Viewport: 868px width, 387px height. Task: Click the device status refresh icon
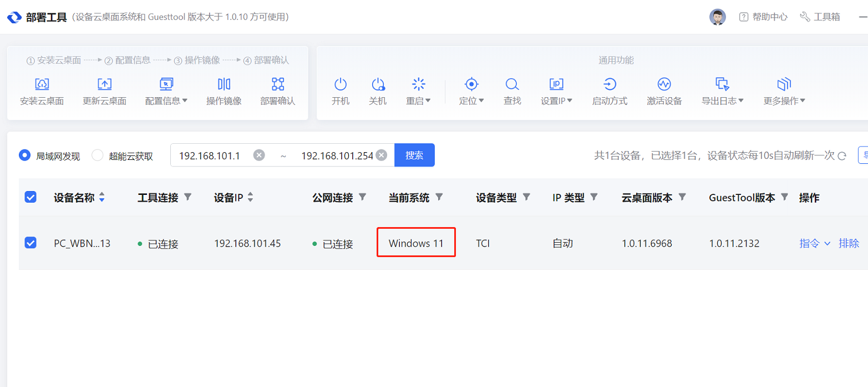coord(842,156)
